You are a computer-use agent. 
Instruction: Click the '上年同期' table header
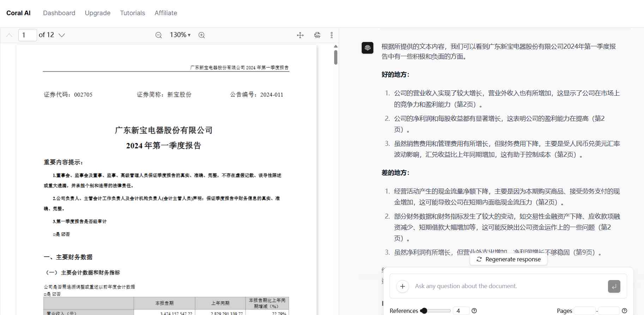tap(220, 303)
